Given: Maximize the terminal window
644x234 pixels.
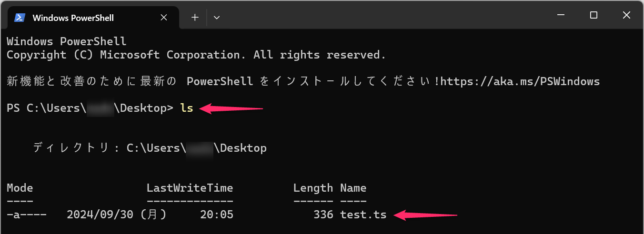Looking at the screenshot, I should pos(594,15).
